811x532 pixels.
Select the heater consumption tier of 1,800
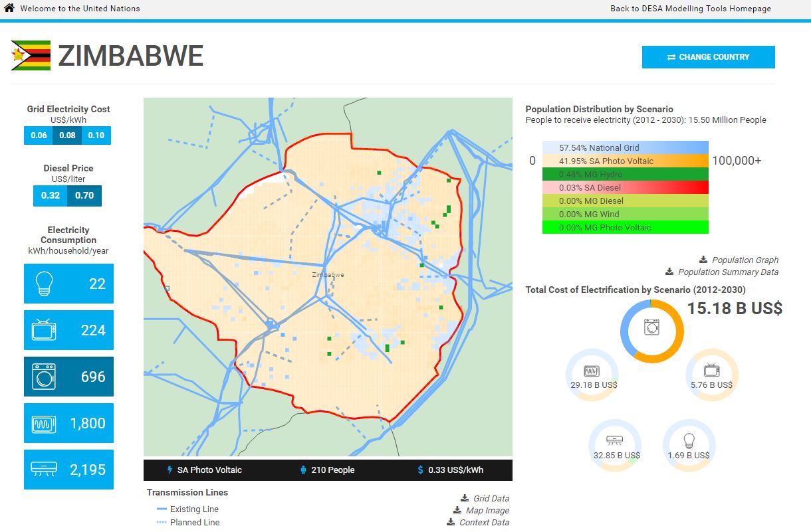click(68, 423)
